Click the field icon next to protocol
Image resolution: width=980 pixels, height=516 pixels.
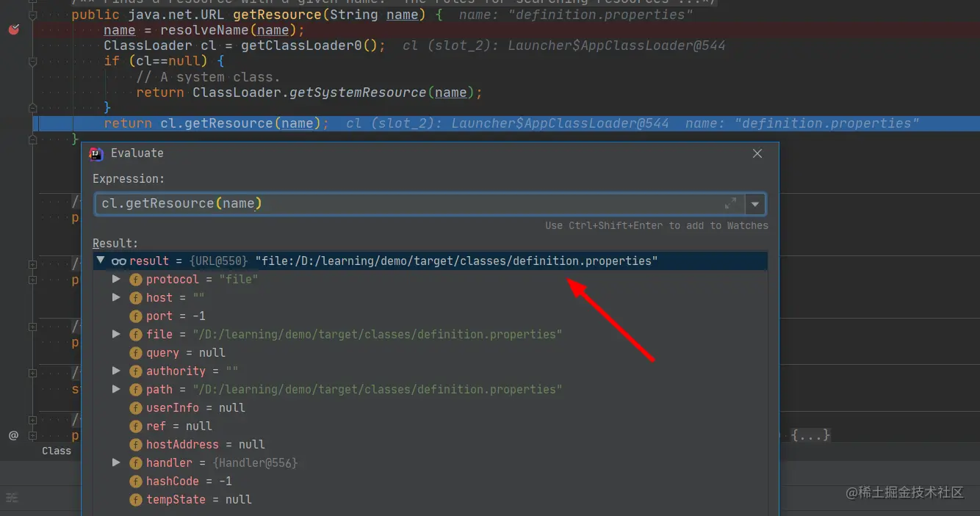click(x=136, y=280)
